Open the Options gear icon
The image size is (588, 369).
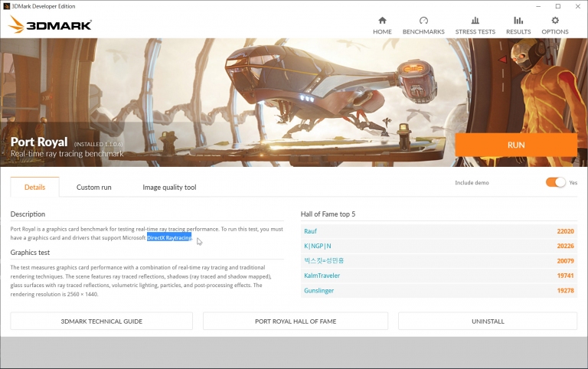point(555,20)
